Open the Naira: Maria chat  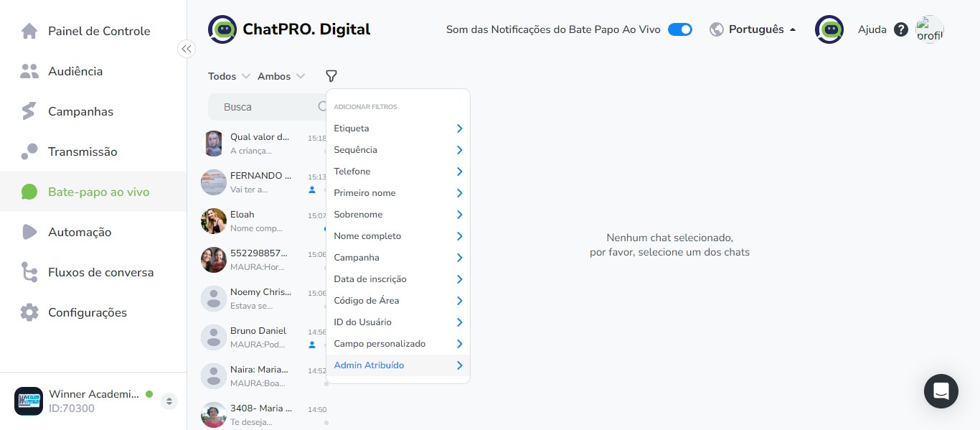(263, 376)
